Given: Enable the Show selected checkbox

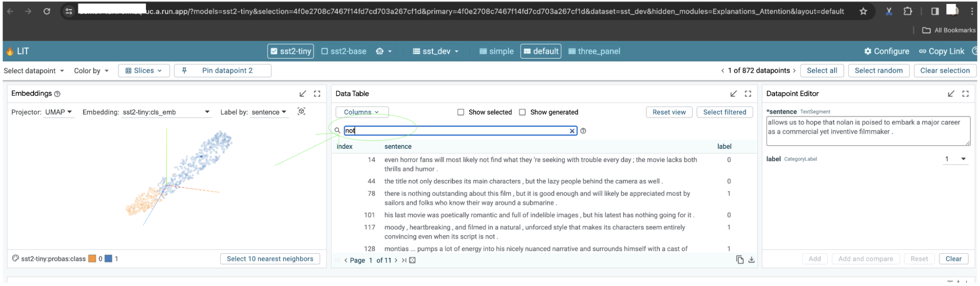Looking at the screenshot, I should 461,112.
